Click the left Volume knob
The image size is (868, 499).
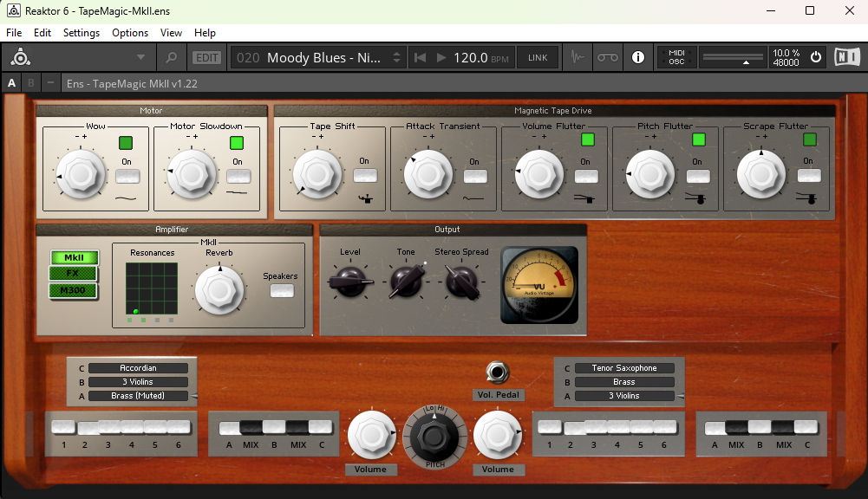coord(371,435)
